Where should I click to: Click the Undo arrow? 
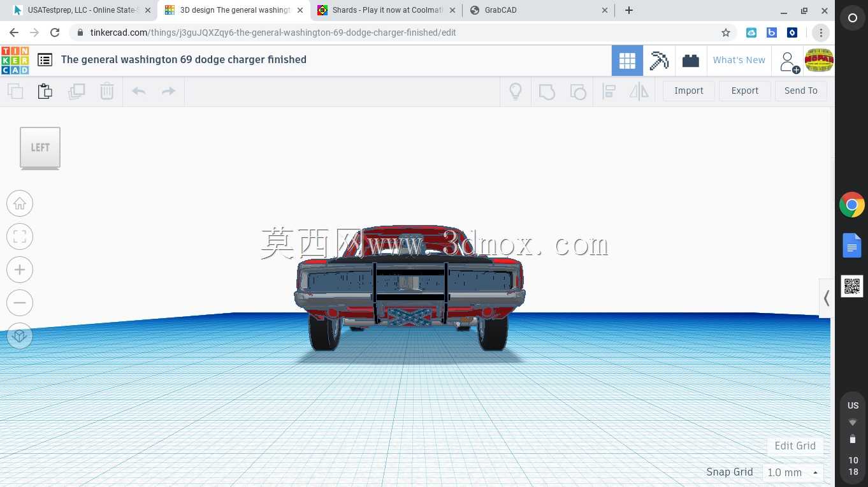click(138, 91)
